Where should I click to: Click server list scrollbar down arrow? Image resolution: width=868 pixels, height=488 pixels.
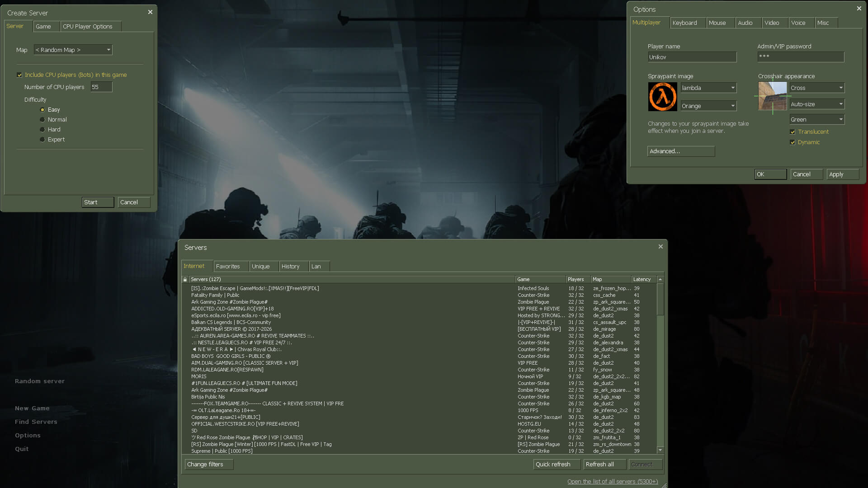coord(660,450)
